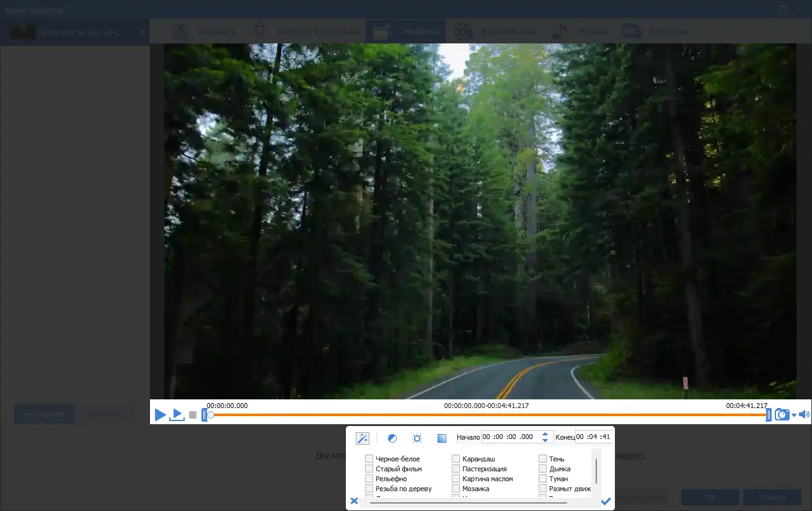Viewport: 812px width, 511px height.
Task: Open the brightness sun icon
Action: pyautogui.click(x=417, y=438)
